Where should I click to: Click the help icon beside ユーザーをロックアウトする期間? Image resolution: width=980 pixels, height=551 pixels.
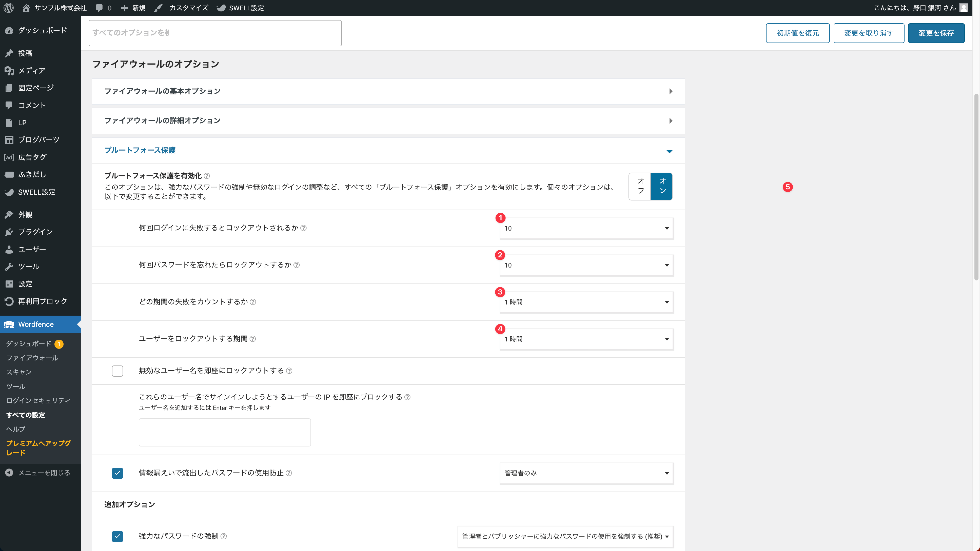point(253,339)
